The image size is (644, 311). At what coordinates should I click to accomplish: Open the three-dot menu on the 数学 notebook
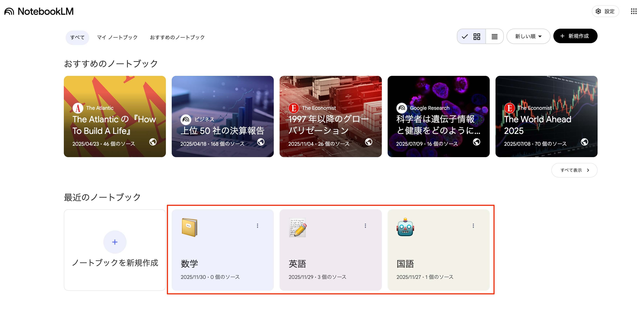tap(257, 226)
